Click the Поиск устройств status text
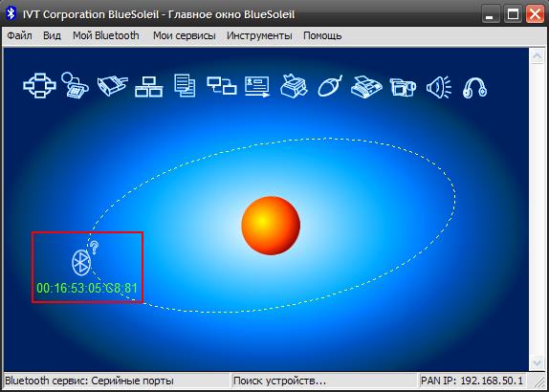The image size is (549, 392). (279, 381)
